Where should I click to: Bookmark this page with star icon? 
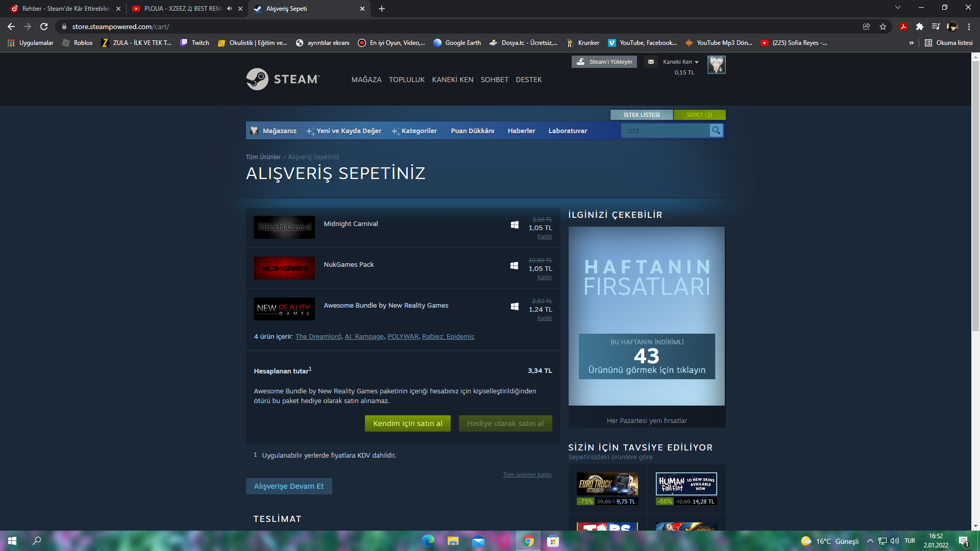coord(883,27)
